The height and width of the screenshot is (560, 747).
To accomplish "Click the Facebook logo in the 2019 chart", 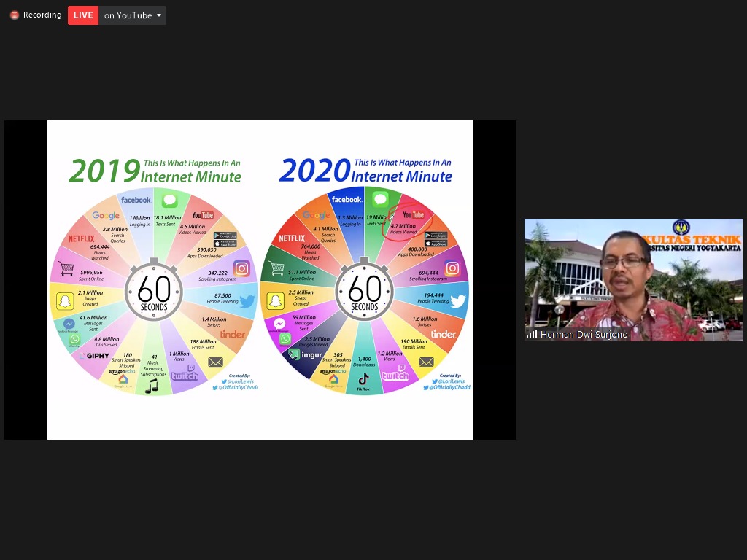I will pos(136,200).
